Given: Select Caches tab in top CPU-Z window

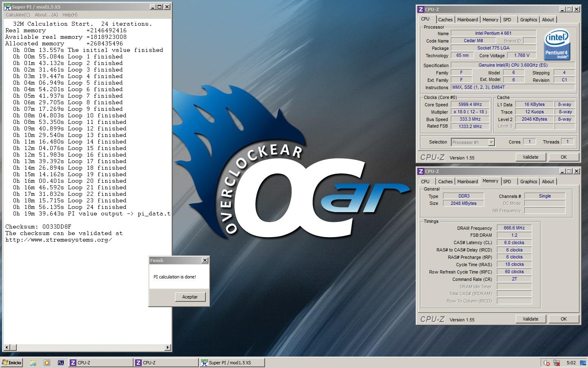Looking at the screenshot, I should [445, 20].
